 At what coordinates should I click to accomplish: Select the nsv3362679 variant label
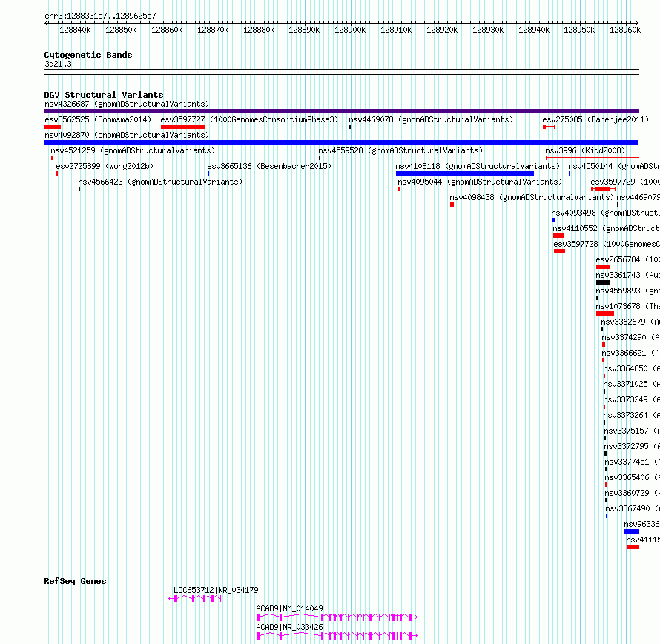[x=630, y=322]
